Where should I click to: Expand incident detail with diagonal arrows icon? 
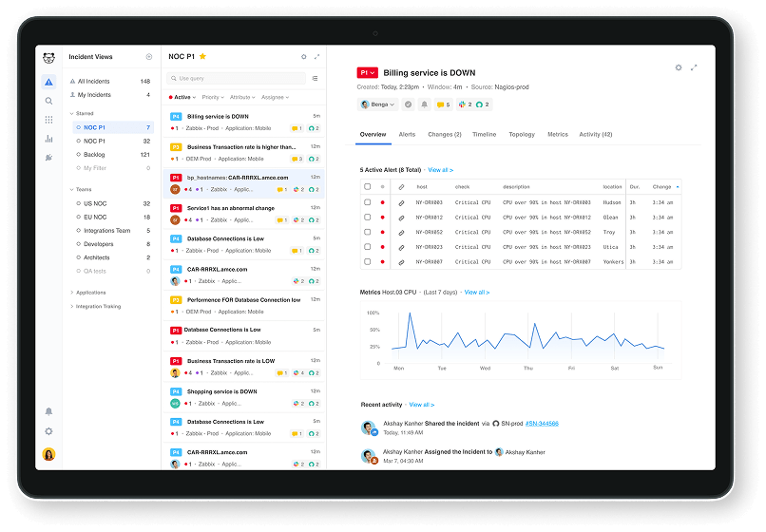694,67
